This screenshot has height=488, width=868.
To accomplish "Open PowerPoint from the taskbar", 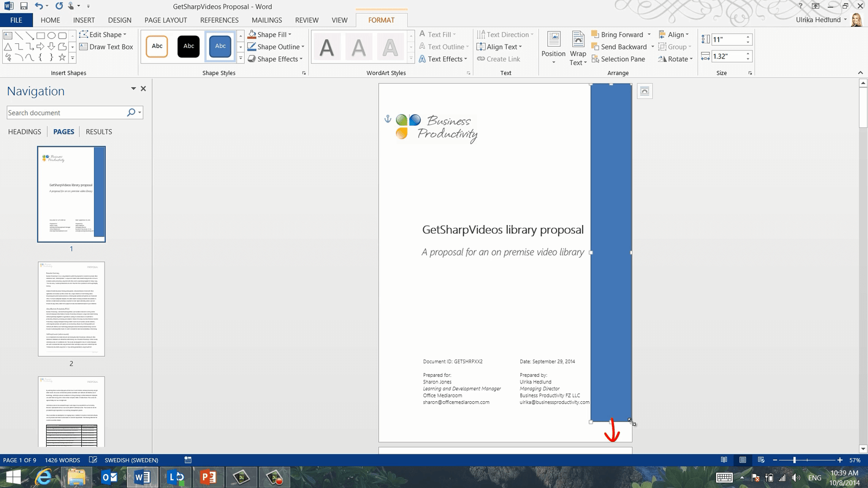I will click(208, 477).
